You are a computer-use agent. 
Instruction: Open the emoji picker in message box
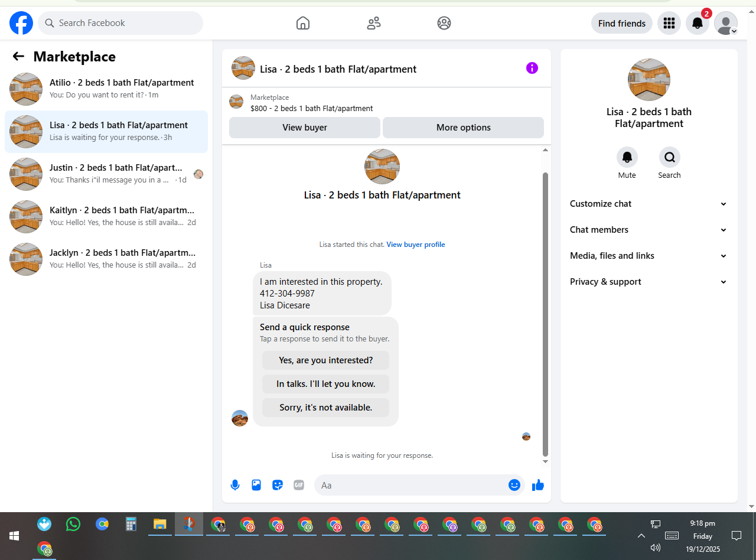click(x=514, y=485)
